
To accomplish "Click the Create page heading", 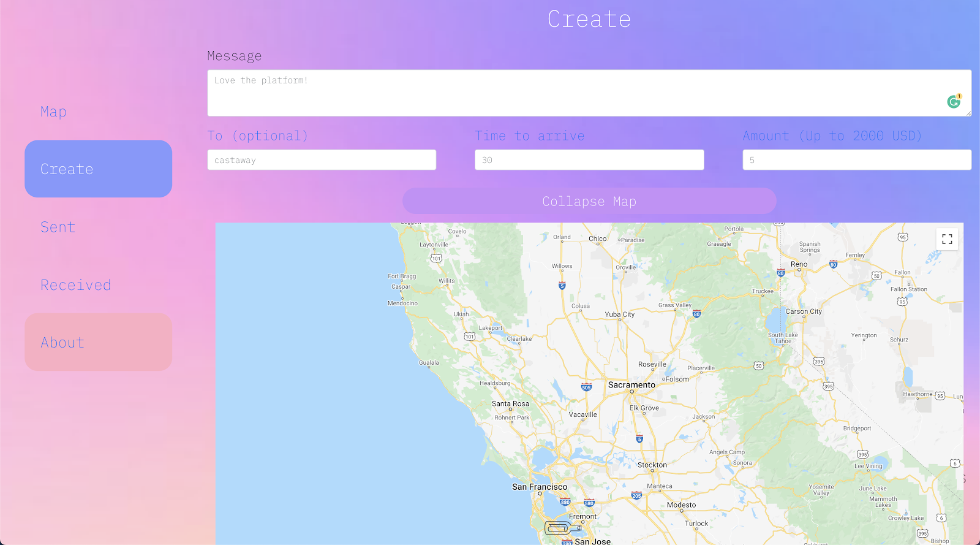I will (589, 19).
